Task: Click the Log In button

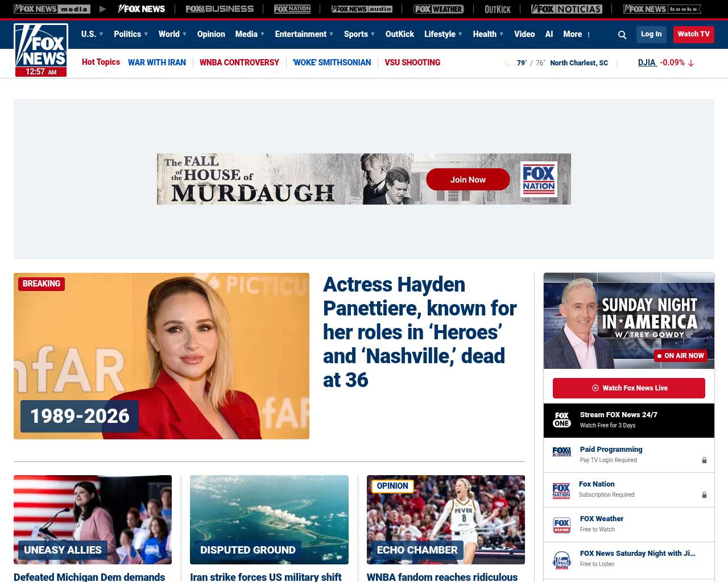Action: pos(651,34)
